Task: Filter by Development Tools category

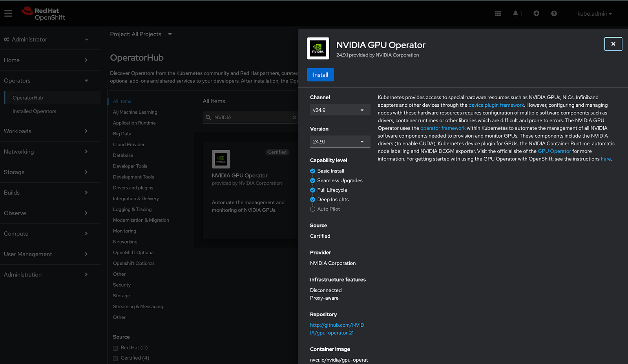Action: pyautogui.click(x=133, y=177)
